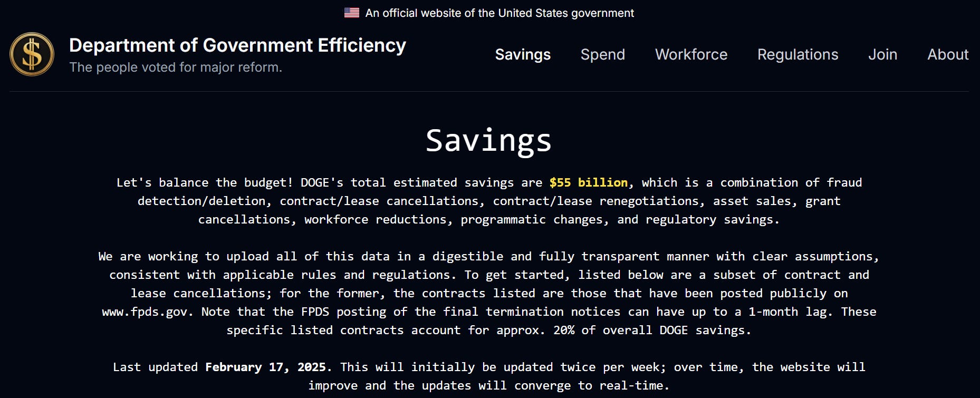Click the highlighted $55 billion figure

pyautogui.click(x=589, y=182)
